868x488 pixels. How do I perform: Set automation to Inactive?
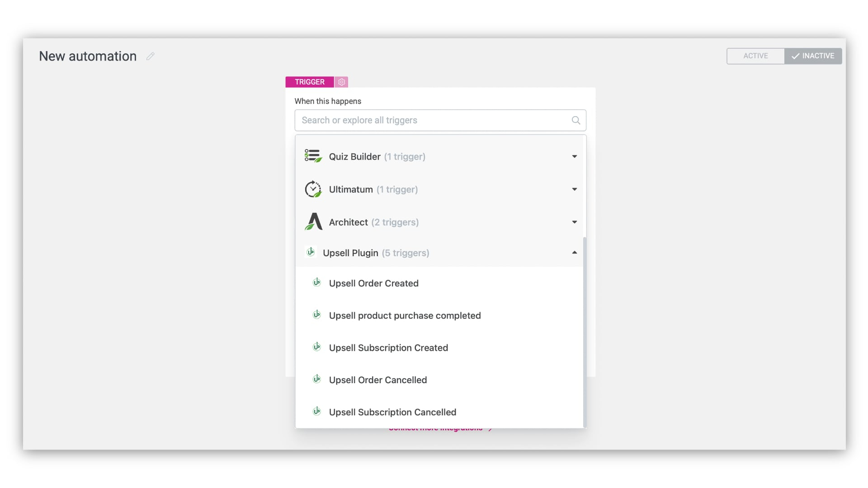click(x=813, y=56)
